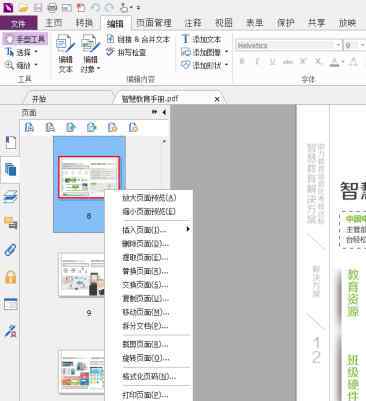Viewport: 366px width, 401px height.
Task: Click the first icon in 页面 panel toolbar
Action: click(29, 127)
